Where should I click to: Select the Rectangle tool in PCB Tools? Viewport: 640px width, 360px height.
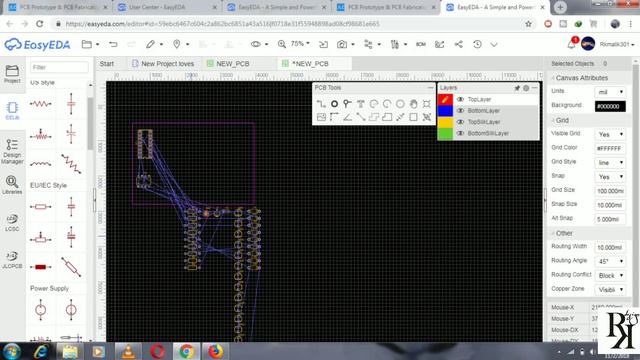(x=413, y=117)
